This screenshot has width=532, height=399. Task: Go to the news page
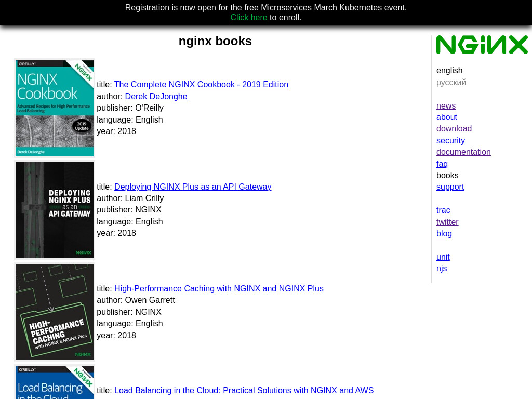point(446,105)
